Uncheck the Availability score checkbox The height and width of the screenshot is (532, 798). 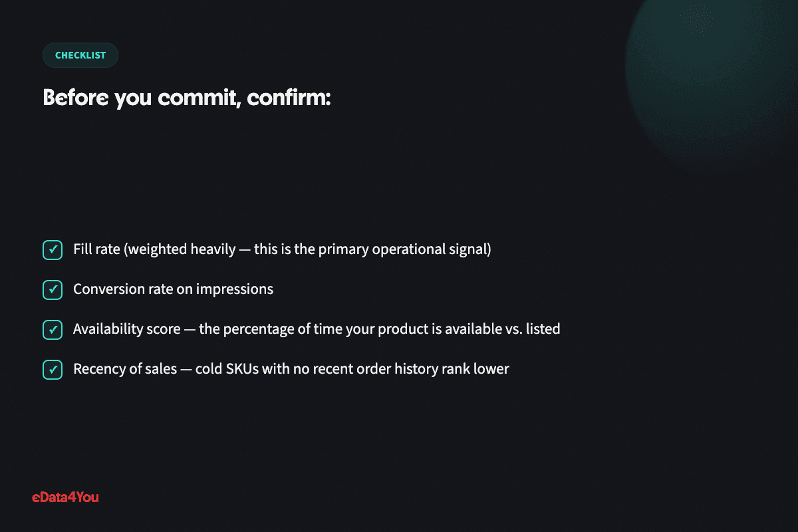pyautogui.click(x=53, y=330)
